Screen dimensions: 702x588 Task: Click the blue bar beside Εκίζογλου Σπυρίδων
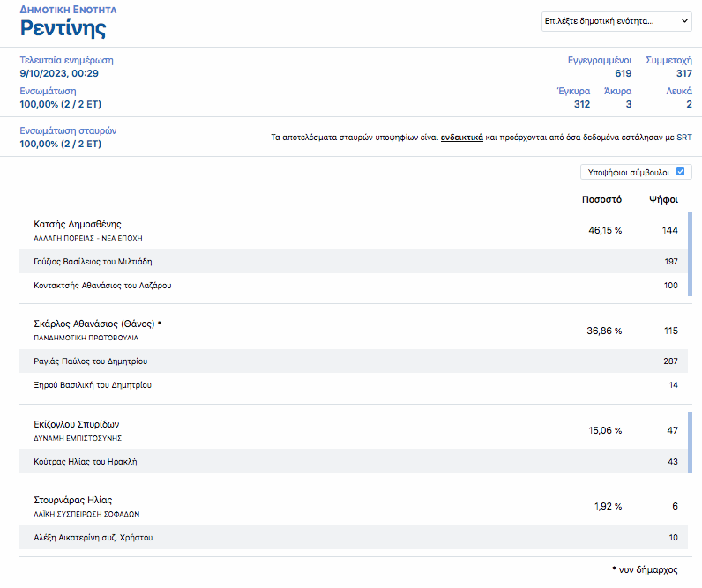tap(690, 442)
